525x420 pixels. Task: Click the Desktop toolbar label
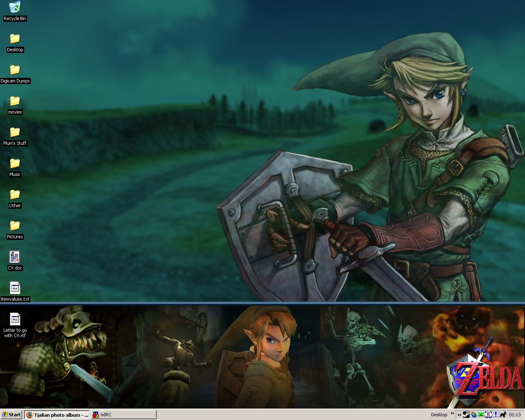439,415
